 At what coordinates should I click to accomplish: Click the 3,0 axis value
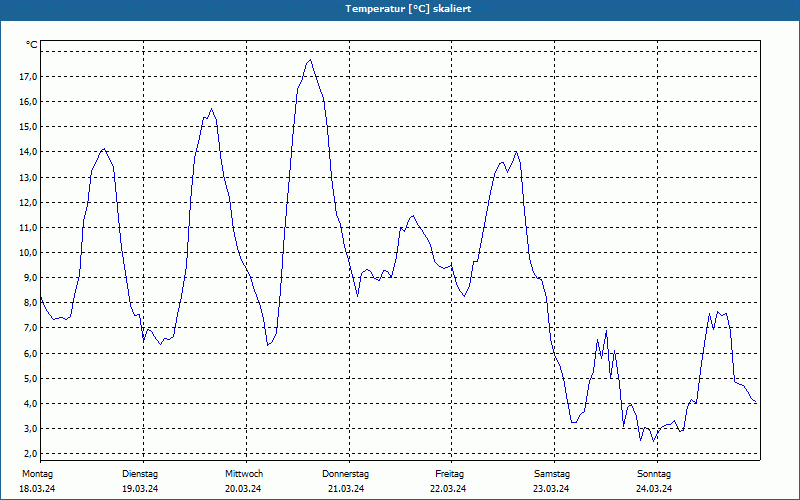click(x=30, y=429)
